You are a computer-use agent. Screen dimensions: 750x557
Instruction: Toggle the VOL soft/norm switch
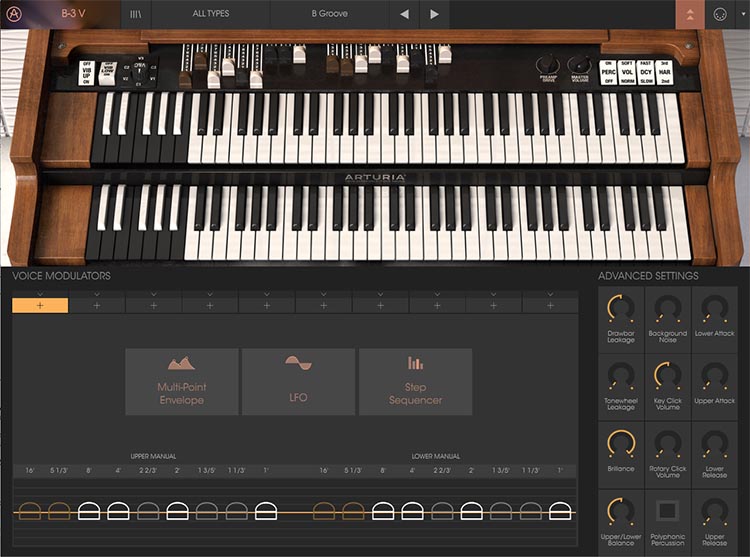[627, 72]
